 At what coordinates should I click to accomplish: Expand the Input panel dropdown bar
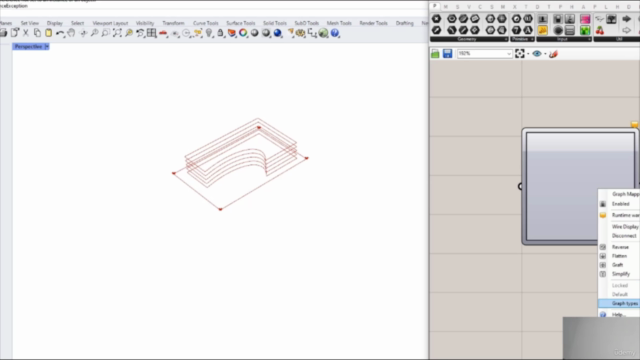coord(564,39)
